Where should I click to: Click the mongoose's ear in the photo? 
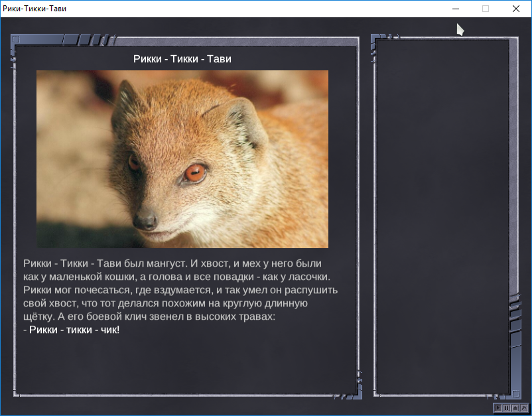click(x=245, y=123)
